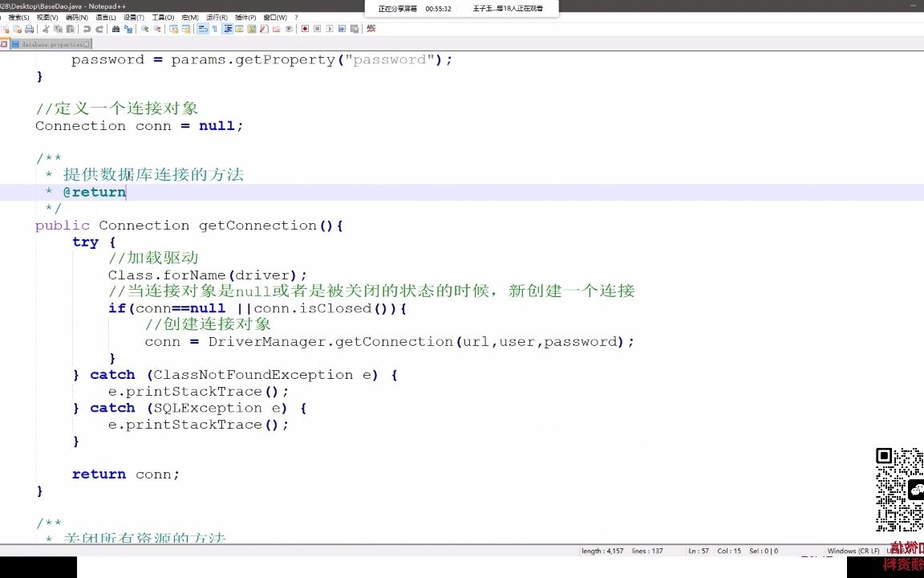
Task: Click the Undo icon
Action: point(87,29)
